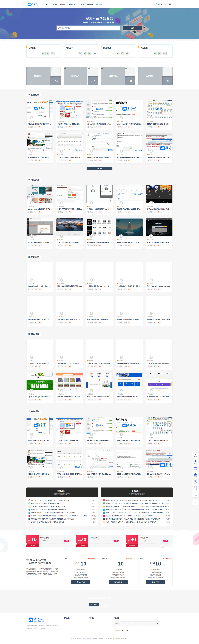
Task: Open the large 网站模板 image tile
Action: tap(113, 76)
